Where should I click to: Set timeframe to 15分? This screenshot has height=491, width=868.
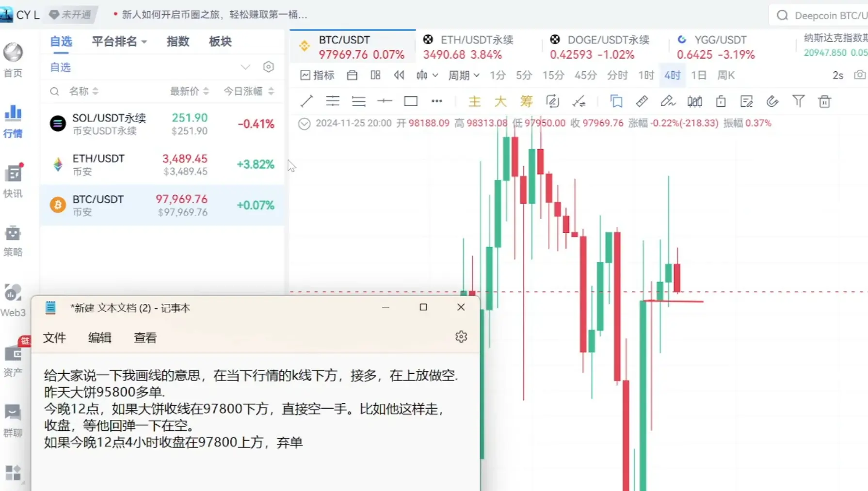pos(553,75)
